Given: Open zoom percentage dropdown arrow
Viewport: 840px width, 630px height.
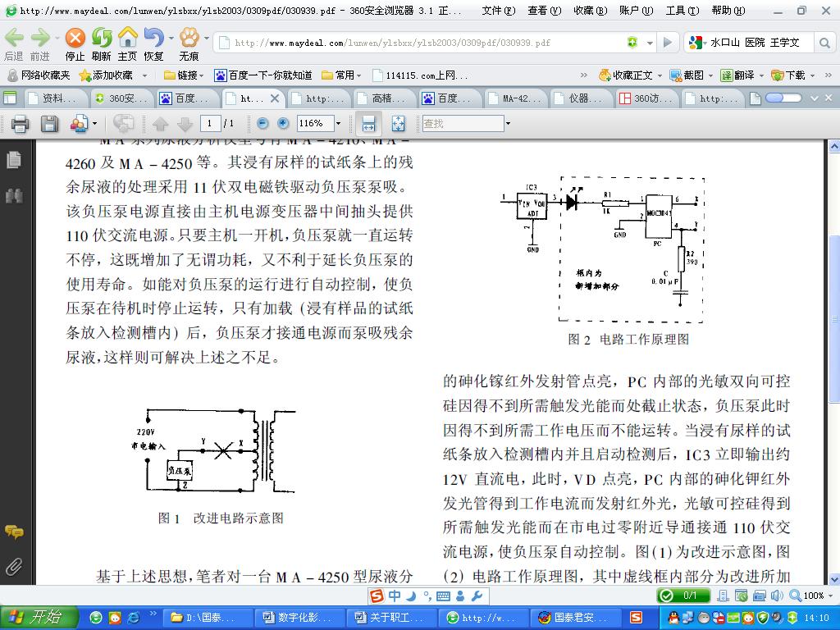Looking at the screenshot, I should click(338, 124).
